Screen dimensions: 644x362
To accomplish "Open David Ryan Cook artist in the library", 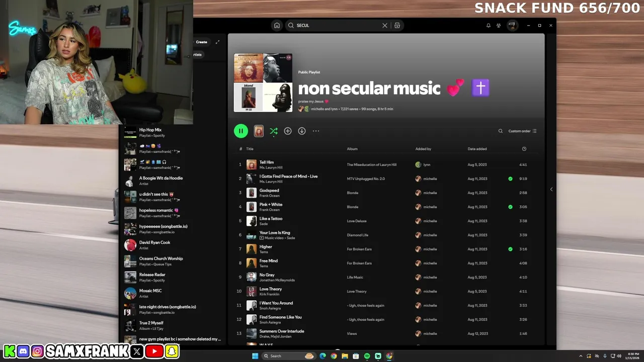I will (x=173, y=245).
